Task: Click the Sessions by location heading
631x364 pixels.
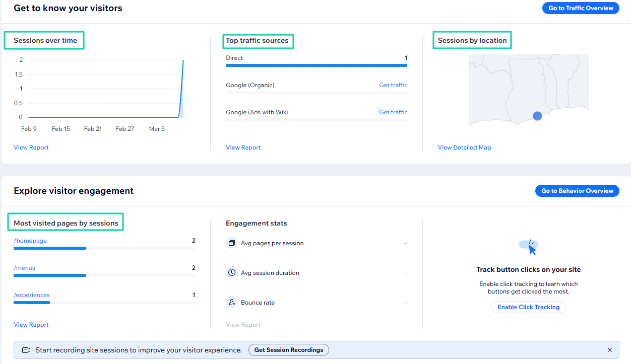Action: coord(472,40)
